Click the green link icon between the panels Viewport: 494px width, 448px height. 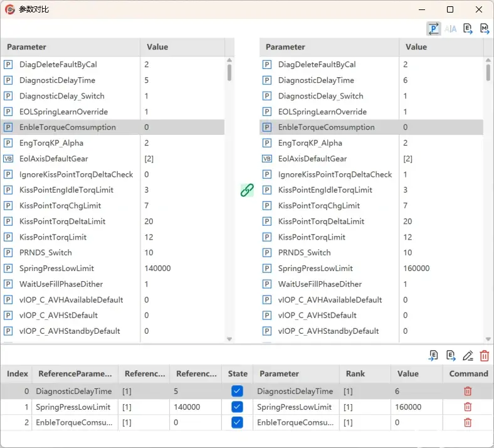(247, 190)
